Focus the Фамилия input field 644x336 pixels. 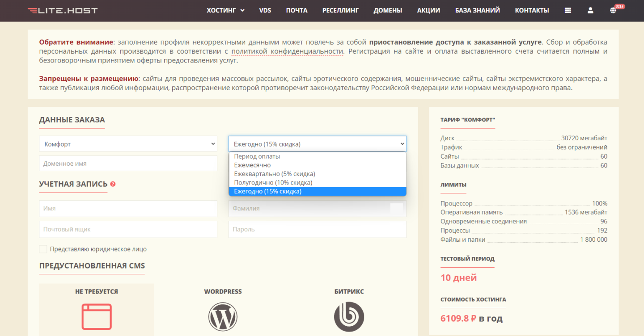(x=318, y=208)
